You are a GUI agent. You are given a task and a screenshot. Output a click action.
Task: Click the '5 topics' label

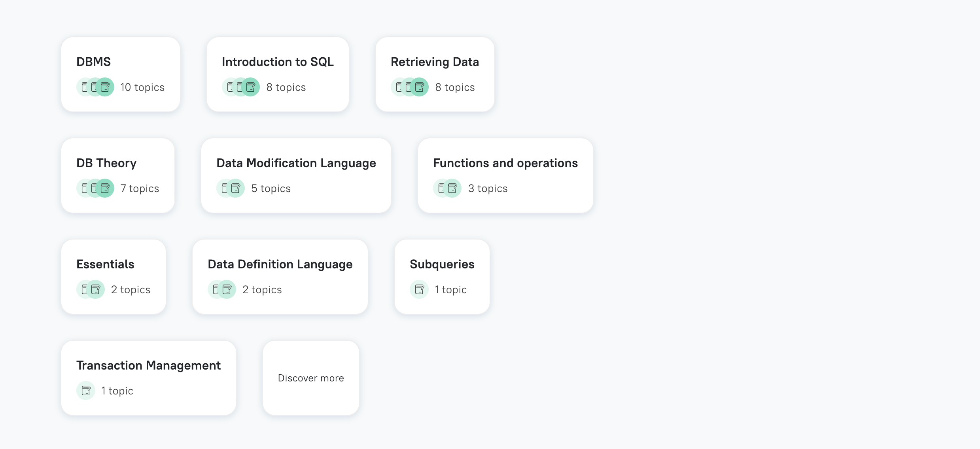[271, 188]
